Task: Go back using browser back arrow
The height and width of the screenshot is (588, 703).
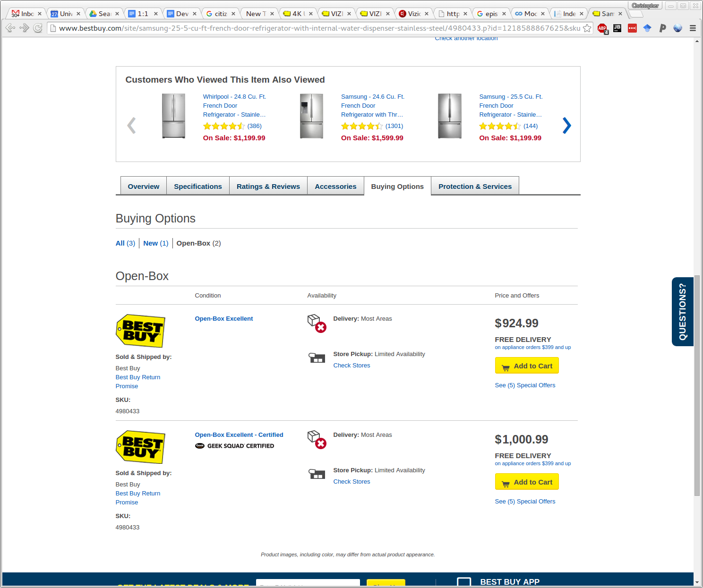Action: [x=10, y=28]
